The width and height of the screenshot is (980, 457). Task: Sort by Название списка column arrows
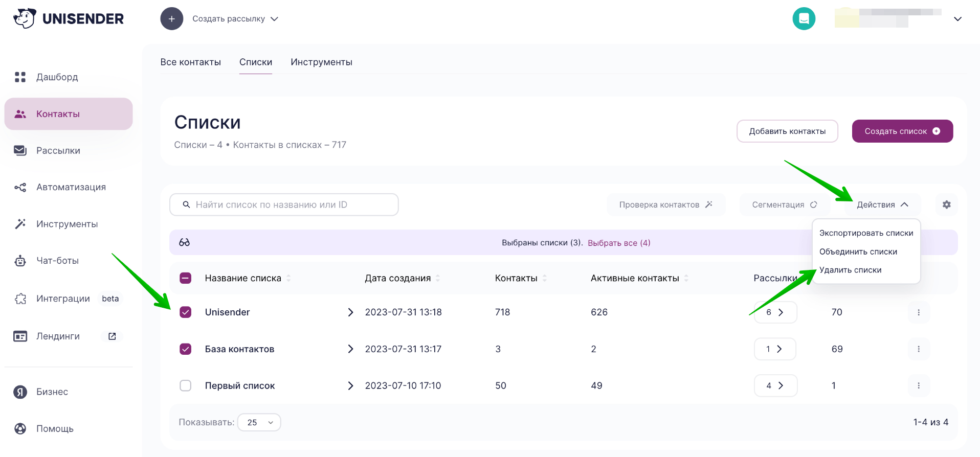pyautogui.click(x=288, y=278)
